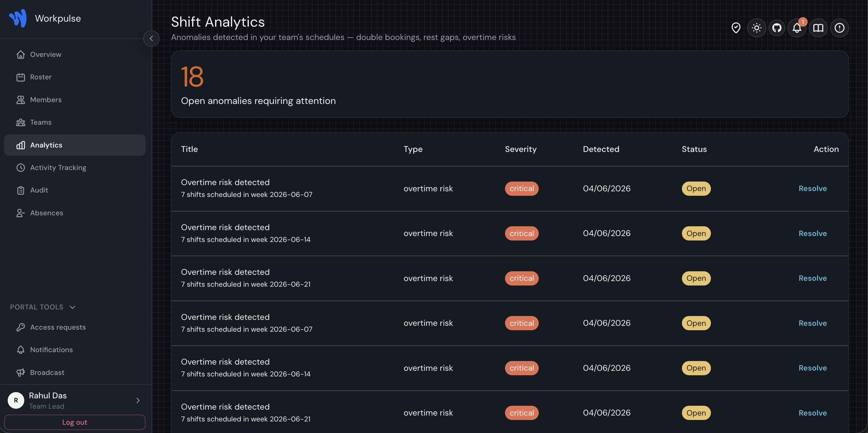Viewport: 868px width, 433px height.
Task: Click the critical badge in the second row
Action: [522, 233]
